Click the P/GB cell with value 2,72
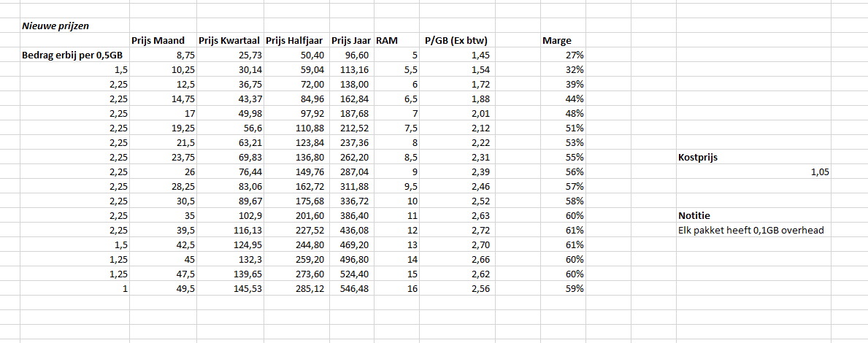The height and width of the screenshot is (343, 868). [x=479, y=230]
